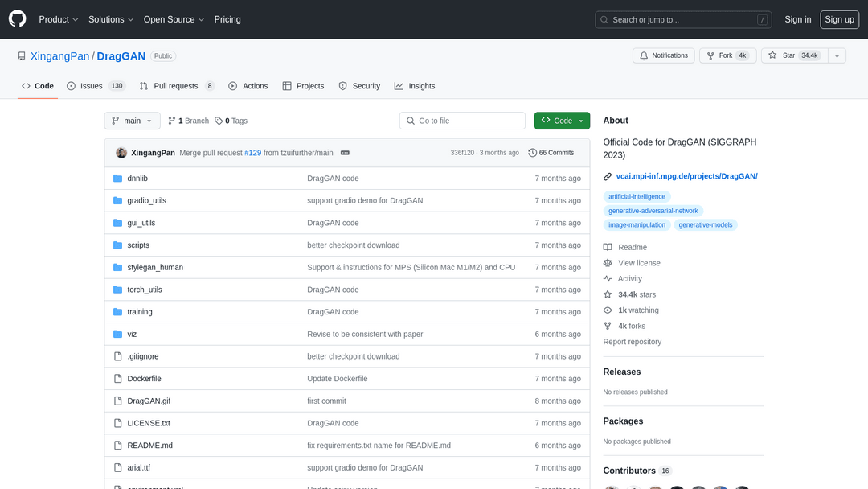This screenshot has height=489, width=868.
Task: Open the vcai.mpi-inf.mpg.de project website link
Action: [x=686, y=176]
